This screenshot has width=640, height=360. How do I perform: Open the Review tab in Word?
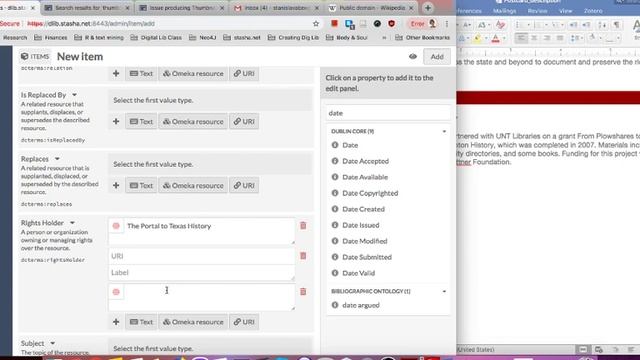pos(537,11)
